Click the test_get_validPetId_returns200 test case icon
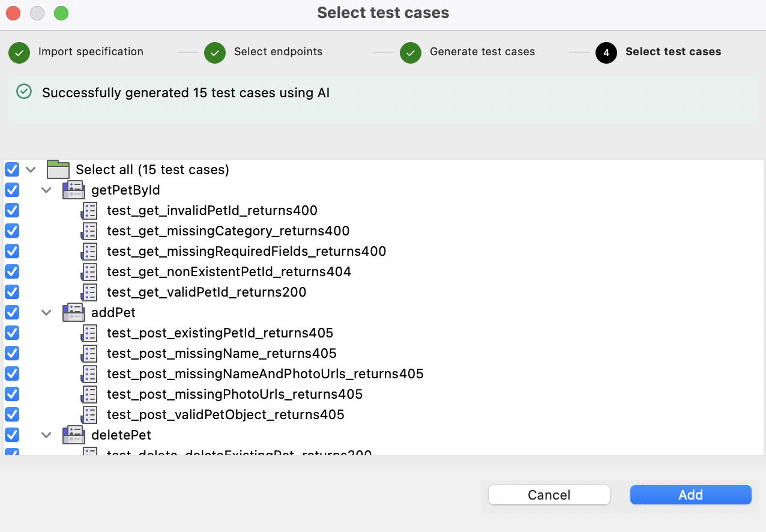The height and width of the screenshot is (532, 766). [89, 292]
